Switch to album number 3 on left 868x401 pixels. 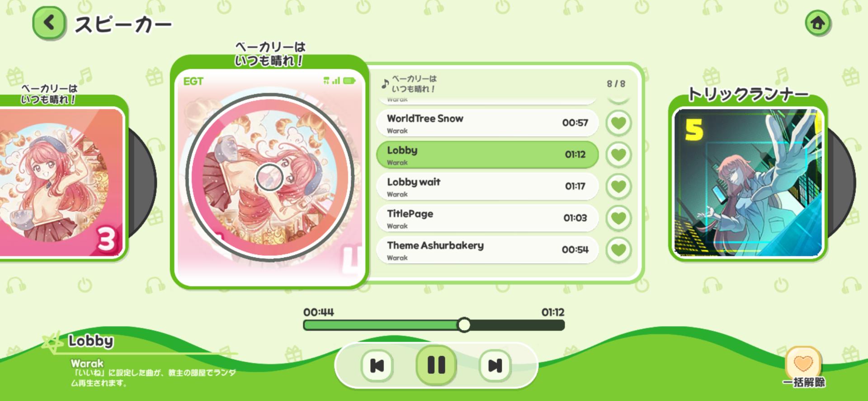pyautogui.click(x=61, y=182)
